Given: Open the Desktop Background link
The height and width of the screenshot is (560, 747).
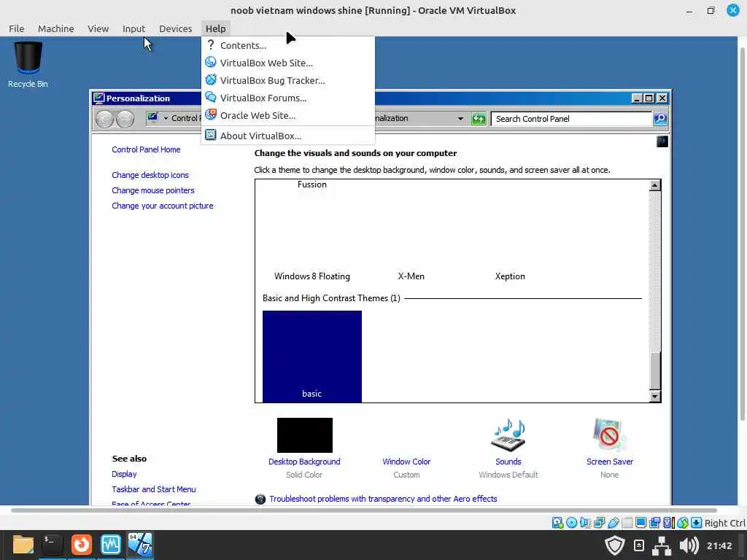Looking at the screenshot, I should (304, 462).
